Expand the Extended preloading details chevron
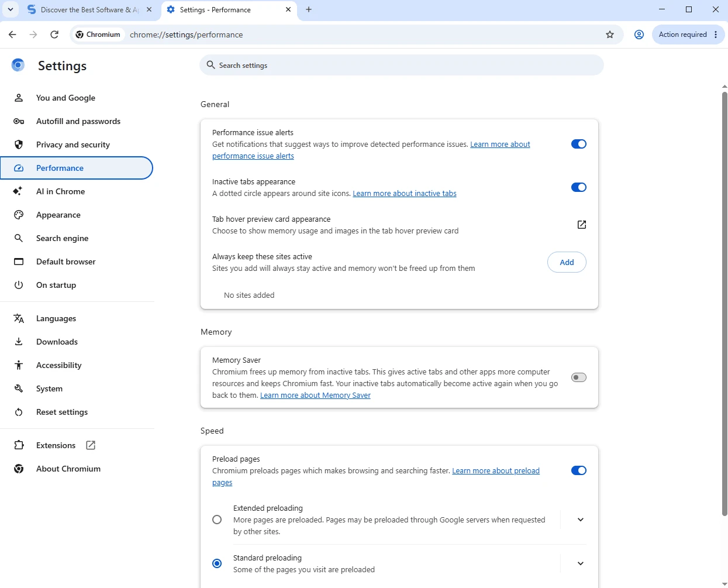Screen dimensions: 728x588 (x=581, y=520)
